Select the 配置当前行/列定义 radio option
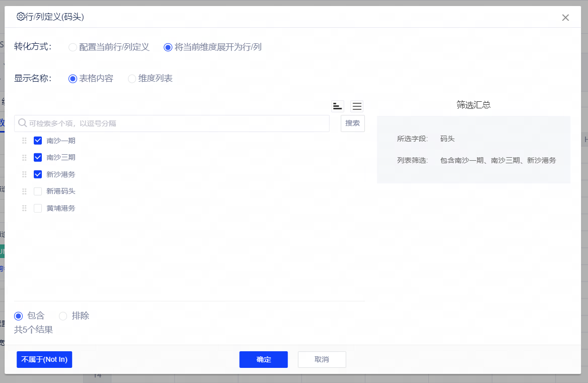588x383 pixels. pyautogui.click(x=73, y=47)
